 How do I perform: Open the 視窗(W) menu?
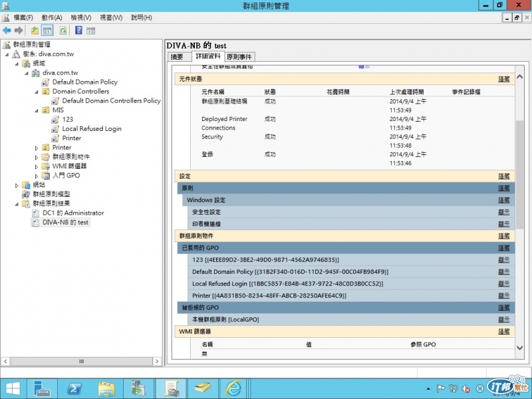pyautogui.click(x=111, y=18)
